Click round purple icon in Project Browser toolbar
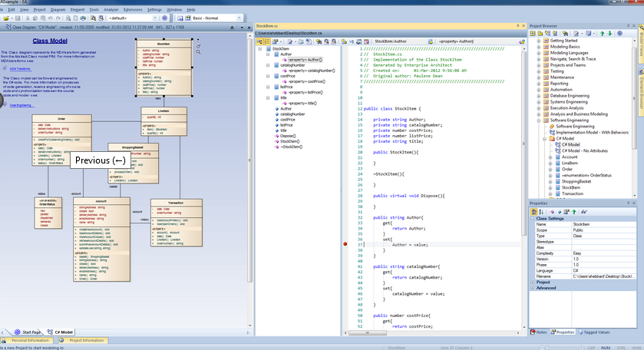The image size is (644, 350). 619,33
